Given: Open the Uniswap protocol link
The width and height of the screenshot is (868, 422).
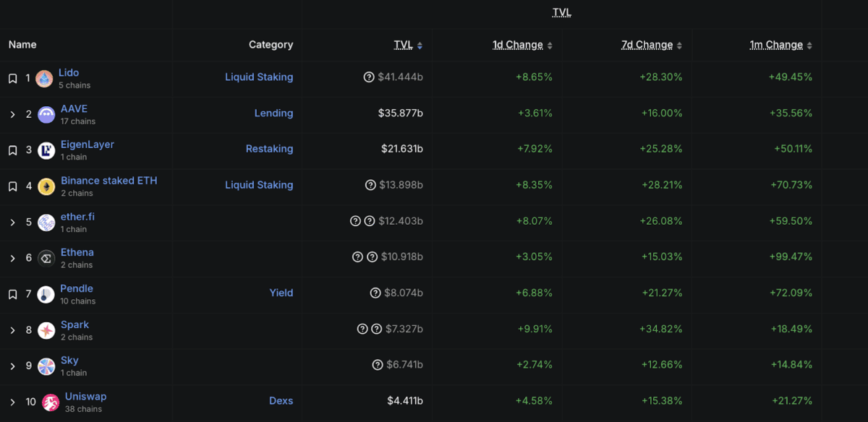Looking at the screenshot, I should click(85, 396).
